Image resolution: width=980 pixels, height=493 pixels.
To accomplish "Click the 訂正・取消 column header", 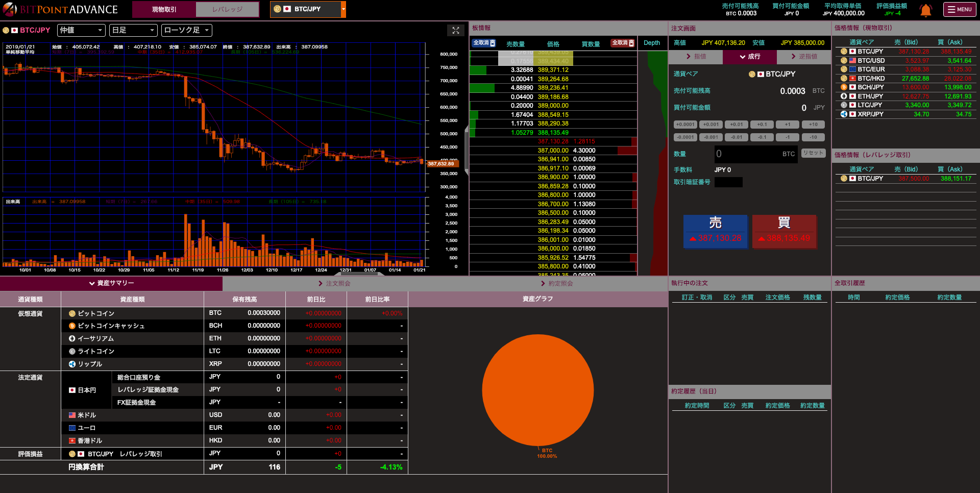I will click(x=697, y=298).
